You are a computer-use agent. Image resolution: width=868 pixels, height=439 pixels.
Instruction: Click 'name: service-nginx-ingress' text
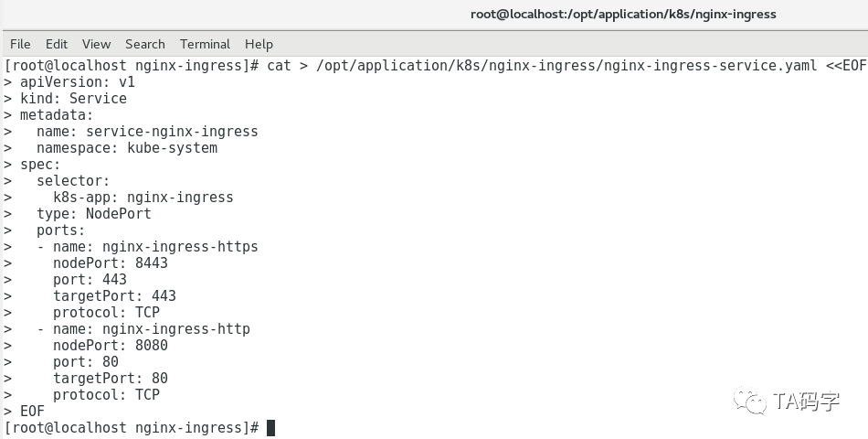pyautogui.click(x=147, y=132)
